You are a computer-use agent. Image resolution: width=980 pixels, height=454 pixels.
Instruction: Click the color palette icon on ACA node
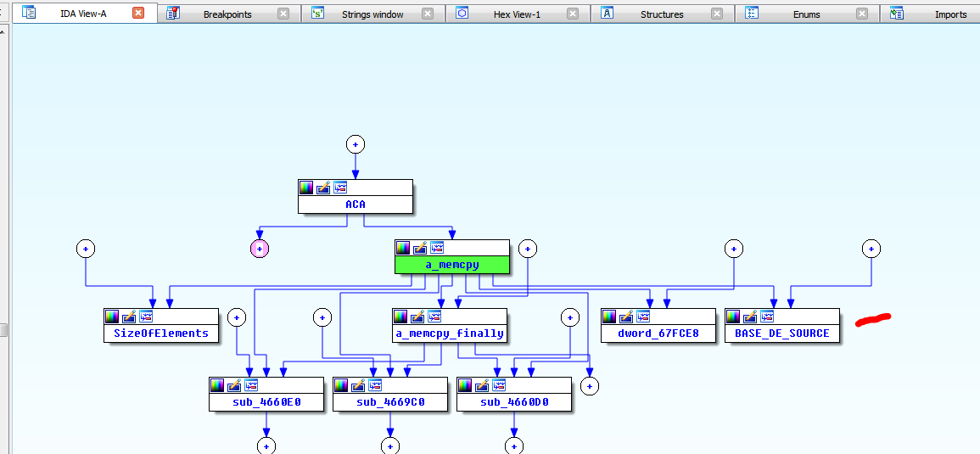click(307, 188)
